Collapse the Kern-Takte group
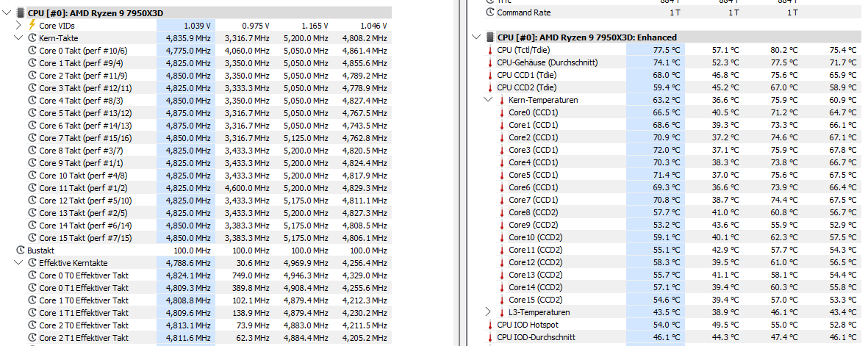The height and width of the screenshot is (346, 868). click(x=18, y=37)
